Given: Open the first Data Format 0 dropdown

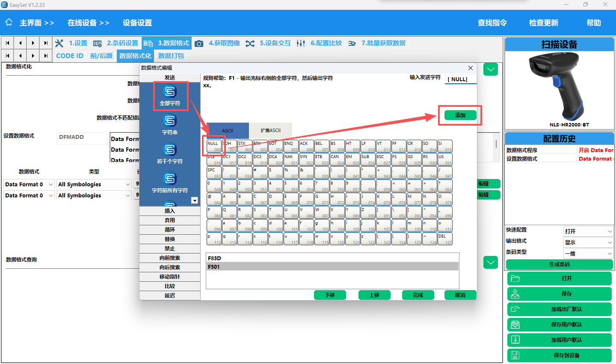Looking at the screenshot, I should (x=29, y=184).
